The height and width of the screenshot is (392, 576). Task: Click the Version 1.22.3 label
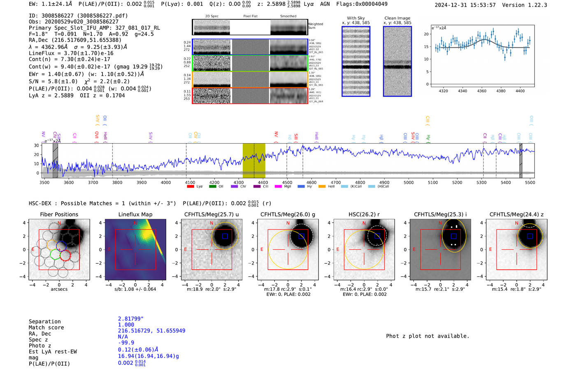click(525, 5)
